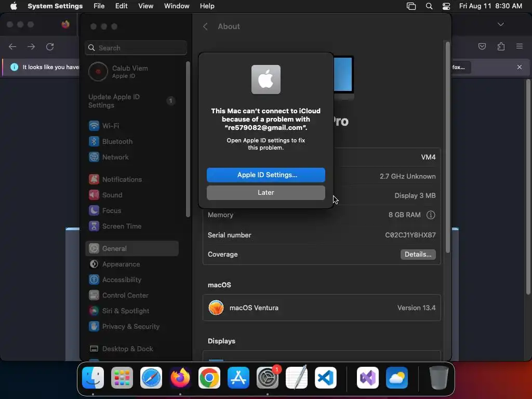Viewport: 532px width, 399px height.
Task: Click the sidebar Search field
Action: 136,48
